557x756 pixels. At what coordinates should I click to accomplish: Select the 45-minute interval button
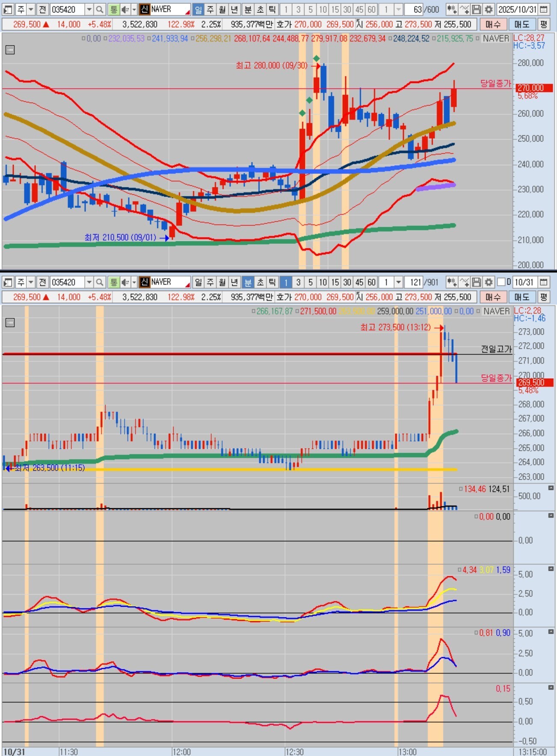click(359, 282)
